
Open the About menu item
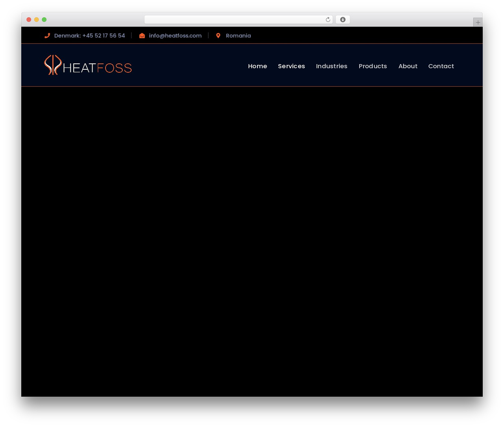click(x=408, y=66)
